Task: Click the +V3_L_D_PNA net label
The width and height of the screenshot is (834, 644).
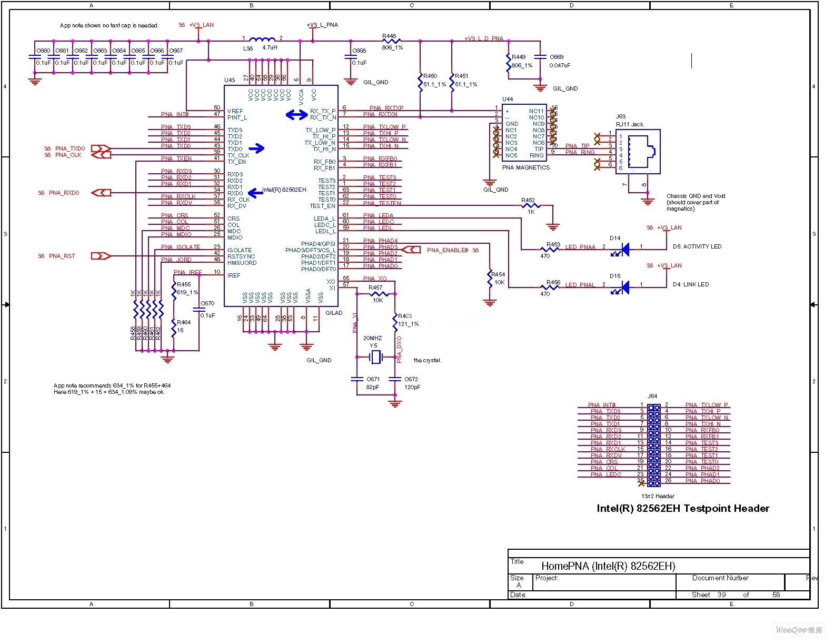Action: pos(484,38)
